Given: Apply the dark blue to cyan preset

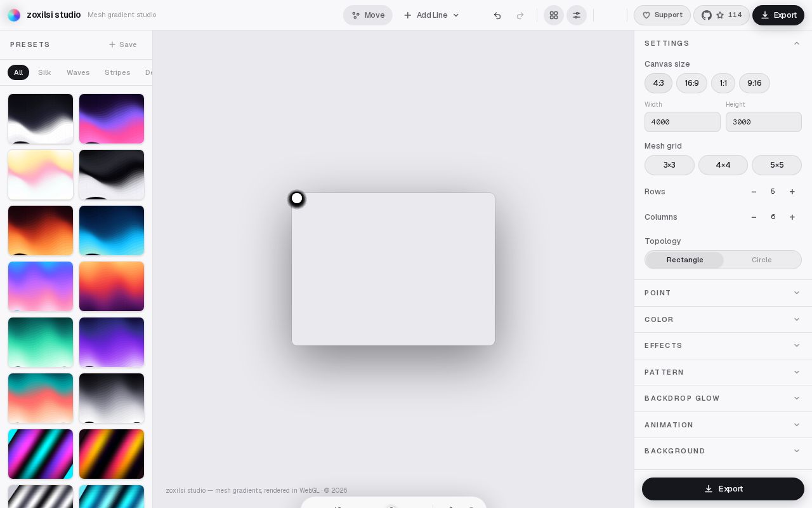Looking at the screenshot, I should pyautogui.click(x=112, y=231).
